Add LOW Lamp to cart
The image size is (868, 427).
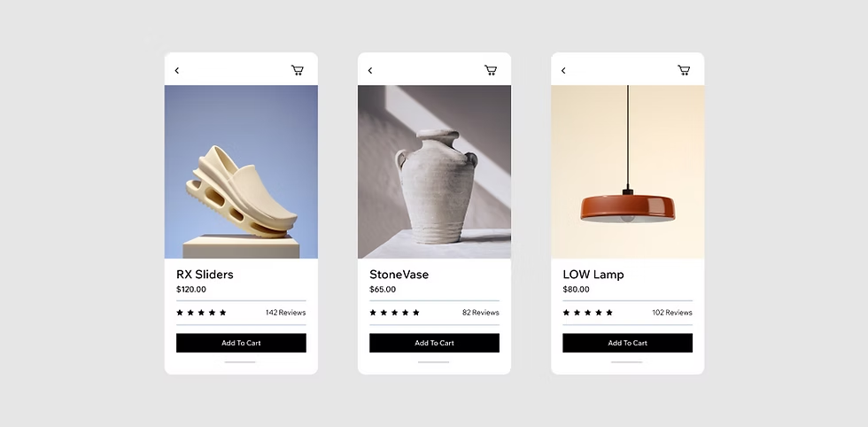pos(628,343)
